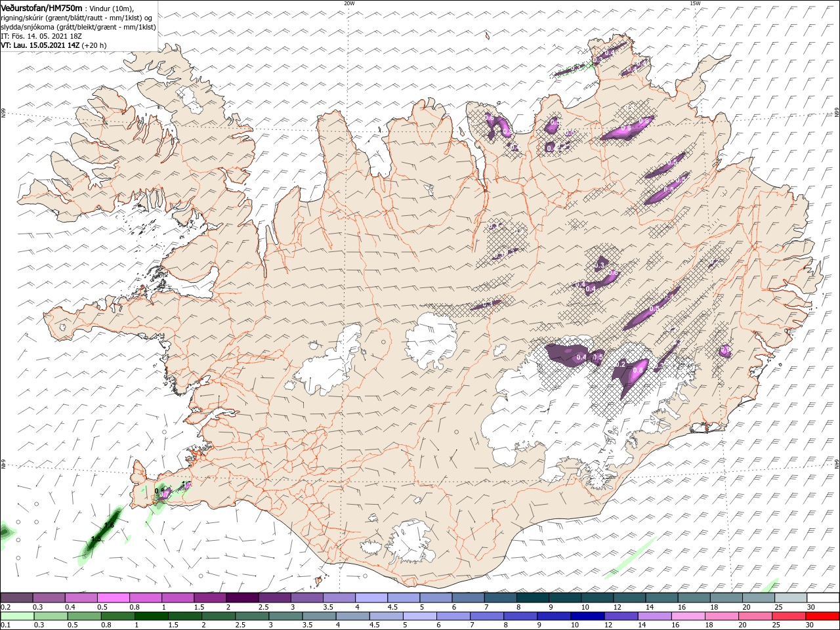Select the light pink 16 swatch in lower legend
This screenshot has height=630, width=840.
pyautogui.click(x=688, y=616)
